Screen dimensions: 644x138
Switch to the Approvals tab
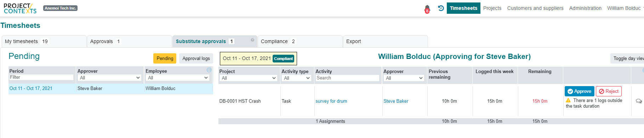130,41
